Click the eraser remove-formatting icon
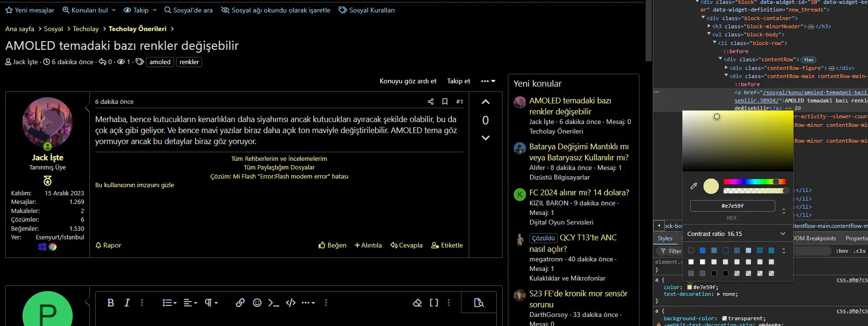The image size is (868, 326). coord(418,303)
